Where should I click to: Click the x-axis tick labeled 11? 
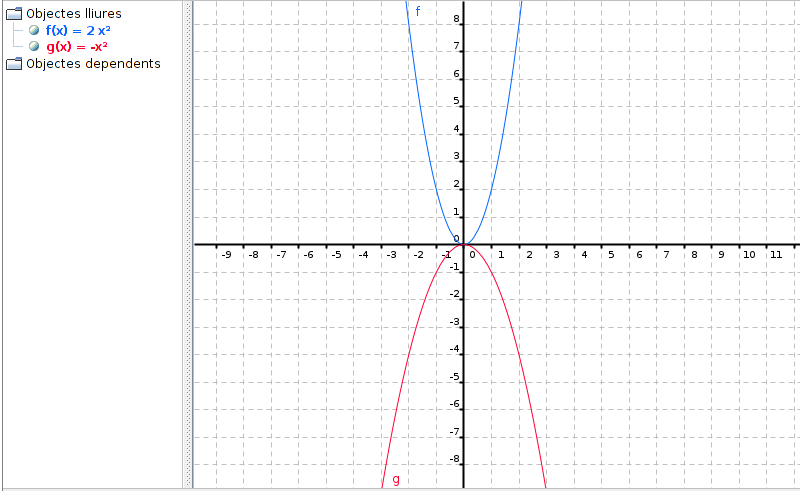[x=776, y=255]
